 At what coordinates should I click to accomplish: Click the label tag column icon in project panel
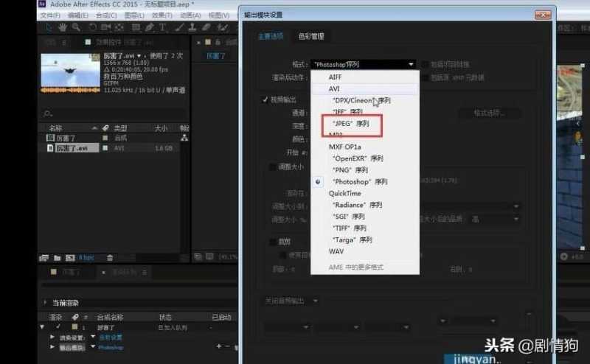coord(105,128)
